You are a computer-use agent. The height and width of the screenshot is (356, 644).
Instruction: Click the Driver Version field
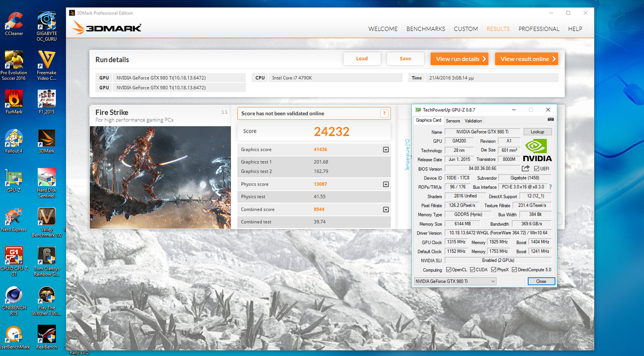pyautogui.click(x=498, y=233)
